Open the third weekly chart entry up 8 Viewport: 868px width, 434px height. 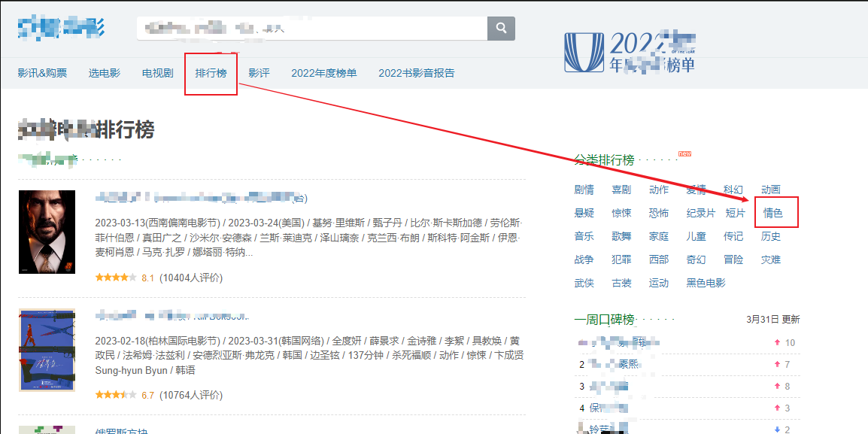pos(609,387)
